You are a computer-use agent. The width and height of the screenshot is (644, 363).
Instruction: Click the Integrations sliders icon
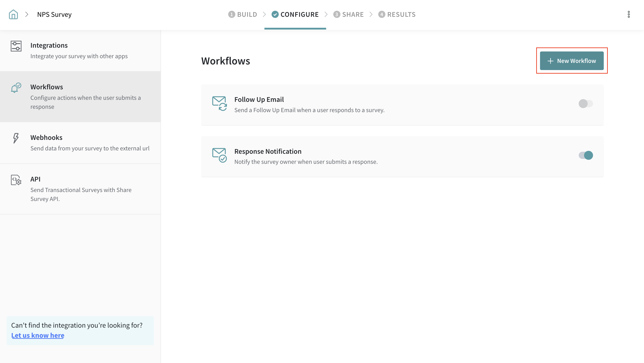(x=16, y=46)
